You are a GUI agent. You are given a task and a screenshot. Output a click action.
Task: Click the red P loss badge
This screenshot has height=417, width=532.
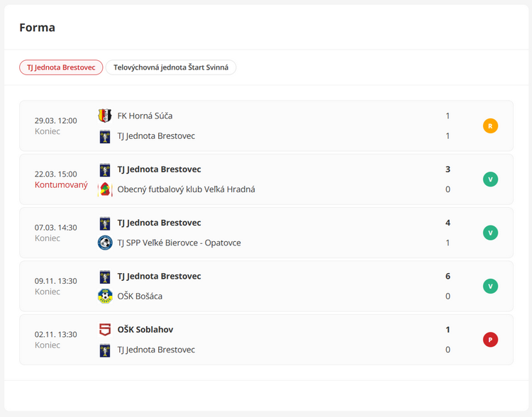click(x=490, y=340)
